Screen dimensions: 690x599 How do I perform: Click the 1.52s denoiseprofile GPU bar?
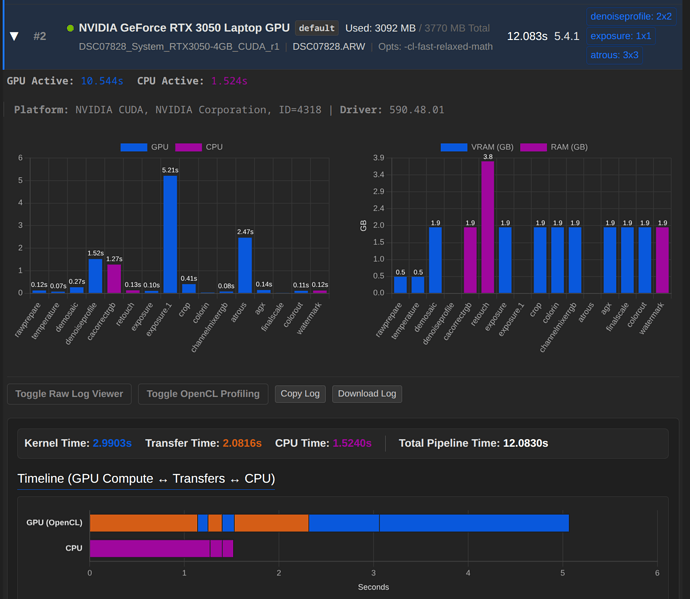point(95,276)
